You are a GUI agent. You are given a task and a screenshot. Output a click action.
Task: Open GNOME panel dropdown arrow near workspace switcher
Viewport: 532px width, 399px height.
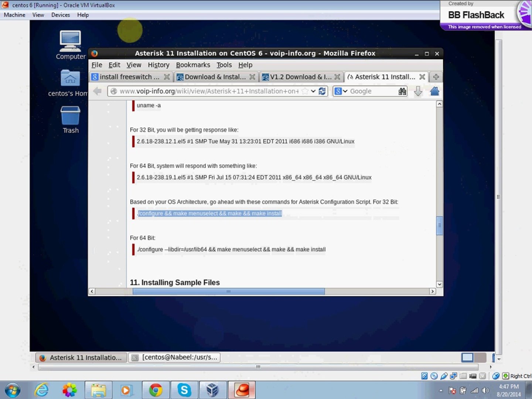499,359
